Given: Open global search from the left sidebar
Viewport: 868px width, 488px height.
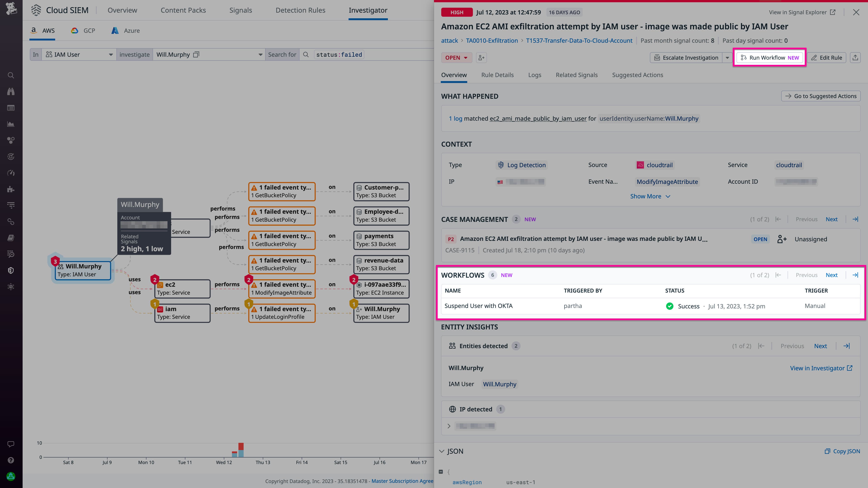Looking at the screenshot, I should [x=10, y=75].
